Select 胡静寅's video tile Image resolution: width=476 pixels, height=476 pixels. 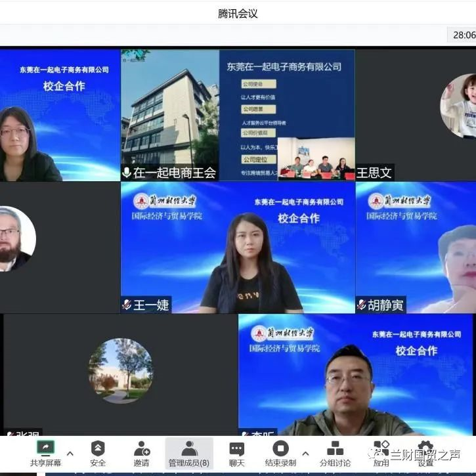point(416,248)
